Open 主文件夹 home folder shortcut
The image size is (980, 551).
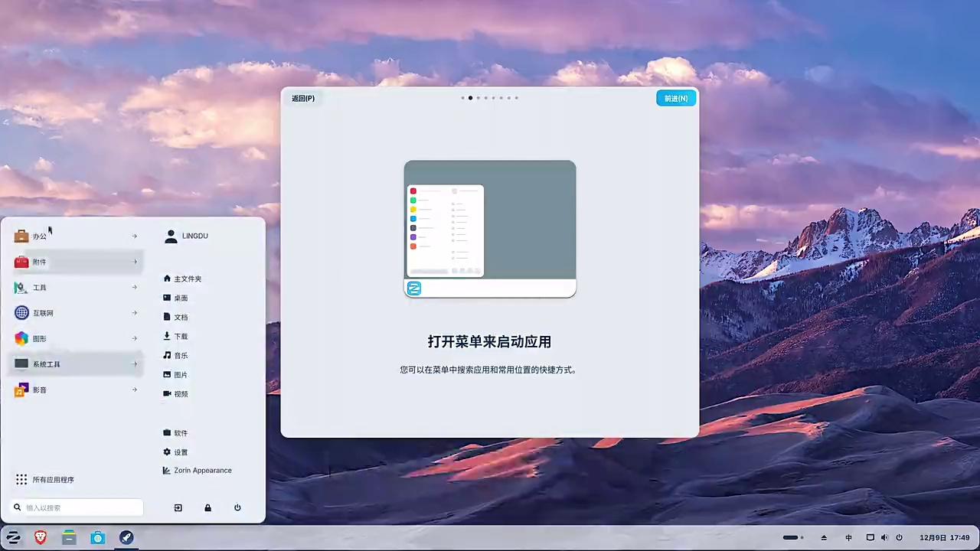183,279
